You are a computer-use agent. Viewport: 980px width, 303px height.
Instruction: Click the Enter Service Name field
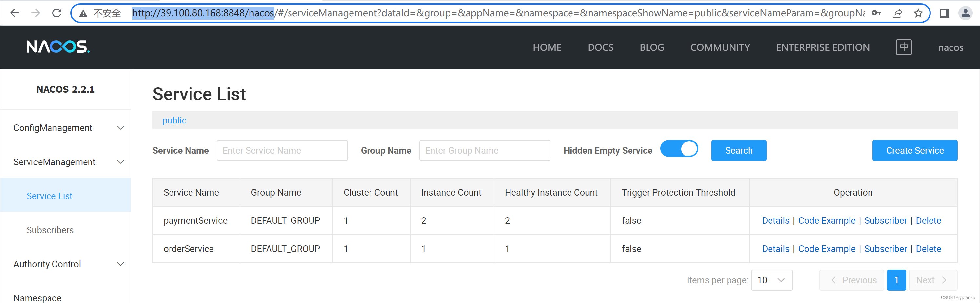(x=282, y=150)
